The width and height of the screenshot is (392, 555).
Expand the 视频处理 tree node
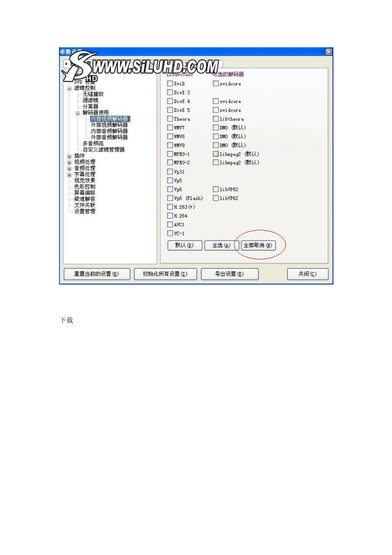(69, 162)
